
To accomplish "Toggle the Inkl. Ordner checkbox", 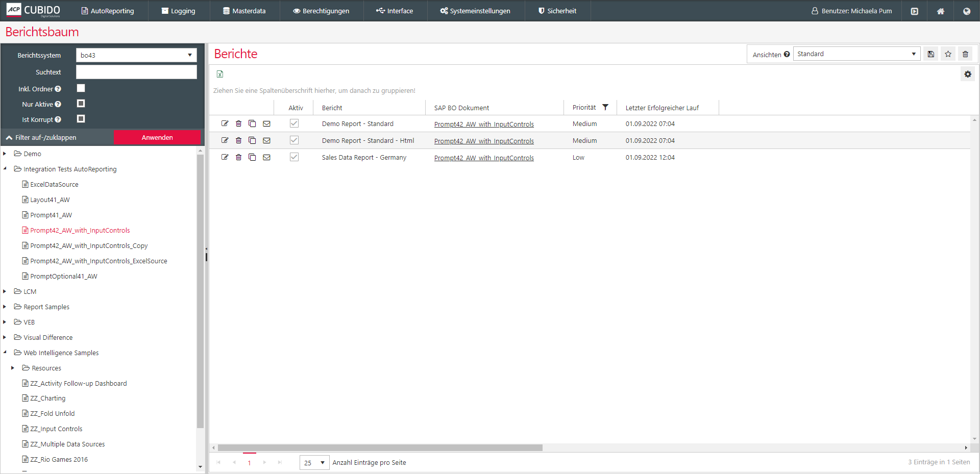I will 81,88.
